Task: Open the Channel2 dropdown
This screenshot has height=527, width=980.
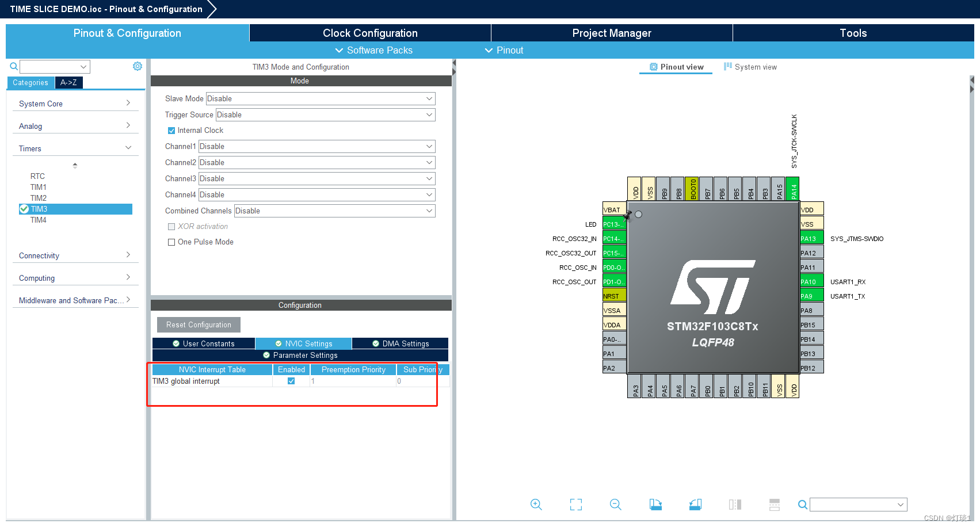Action: [317, 163]
